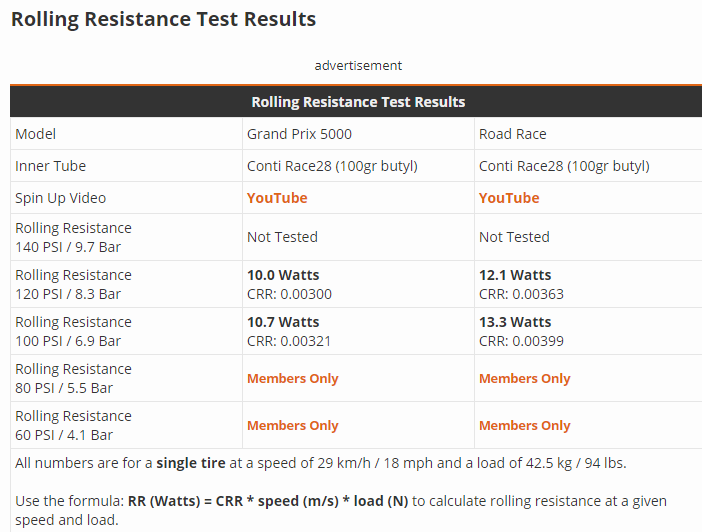Click the 13.3 Watts result value

515,322
